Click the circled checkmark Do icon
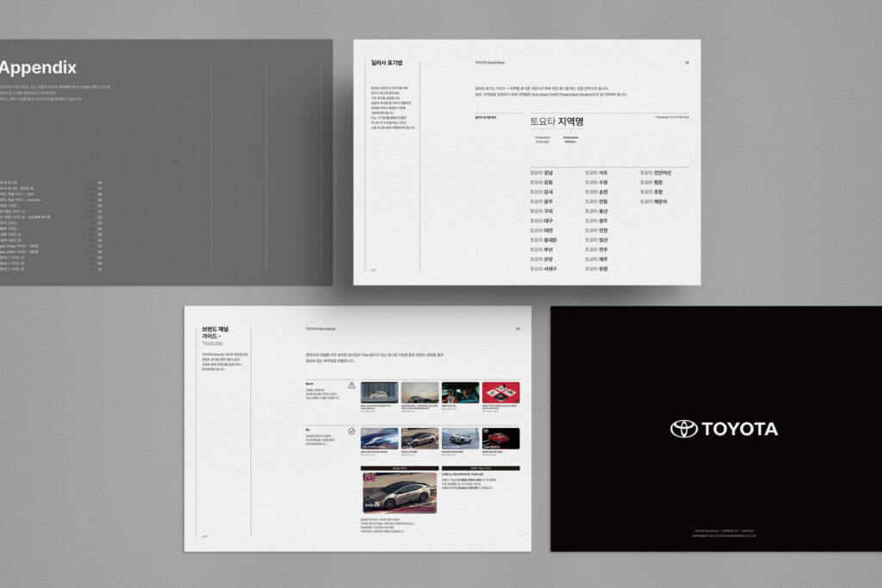 (x=351, y=430)
